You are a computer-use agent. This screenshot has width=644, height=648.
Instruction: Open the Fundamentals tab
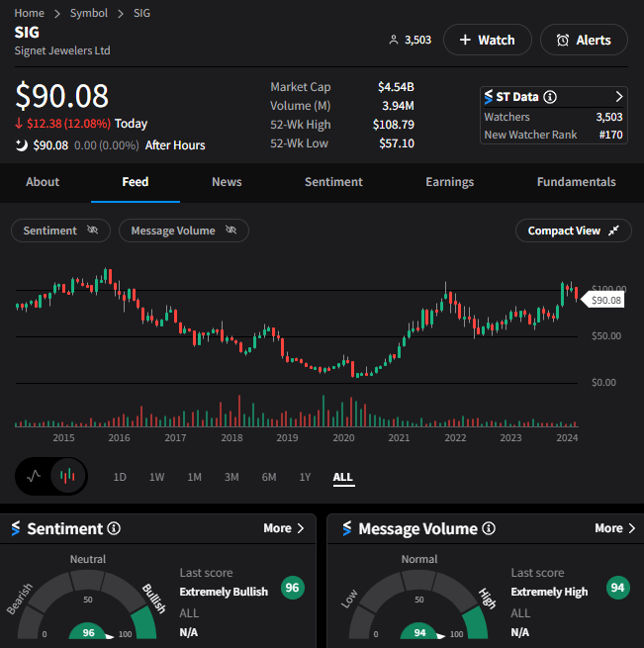(x=576, y=182)
